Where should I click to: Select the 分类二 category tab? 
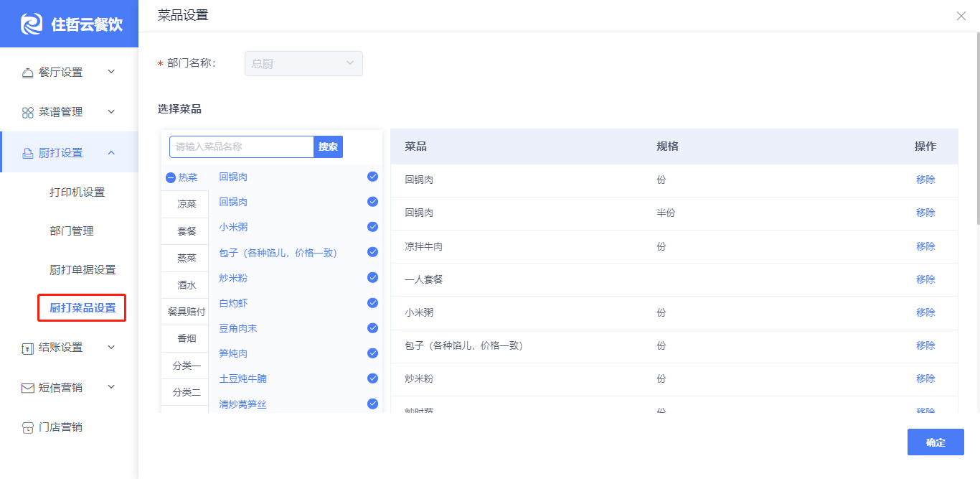click(x=187, y=393)
